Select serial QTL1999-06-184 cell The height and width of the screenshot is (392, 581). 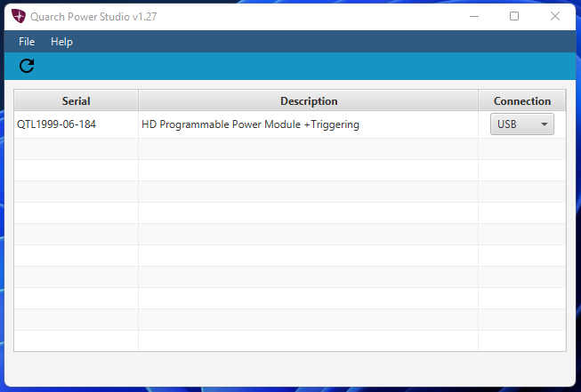pyautogui.click(x=76, y=124)
